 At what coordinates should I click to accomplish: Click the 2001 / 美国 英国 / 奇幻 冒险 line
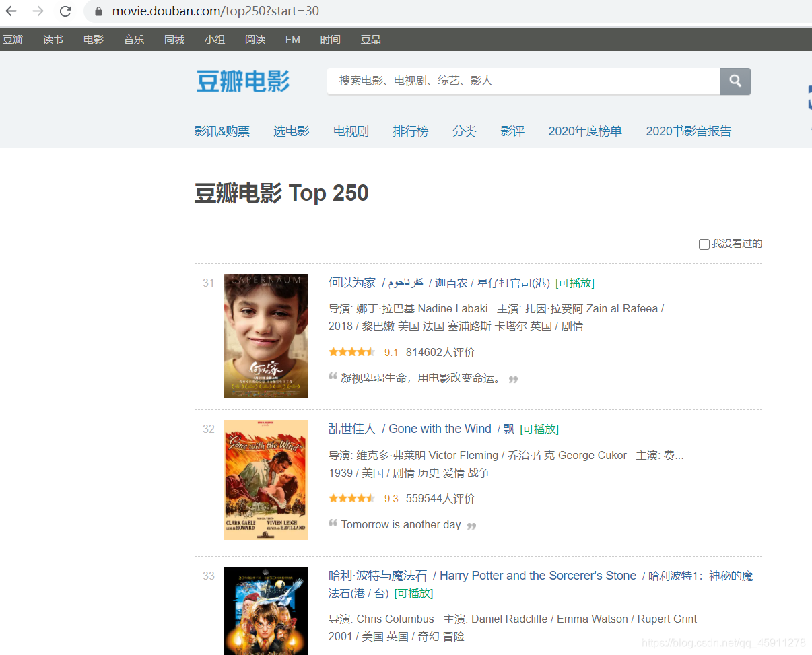(397, 637)
